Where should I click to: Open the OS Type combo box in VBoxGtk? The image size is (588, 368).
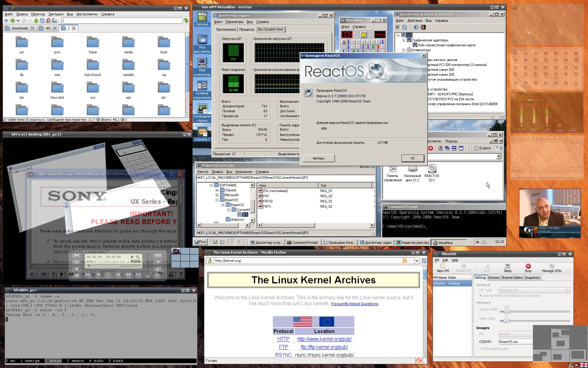tap(534, 290)
